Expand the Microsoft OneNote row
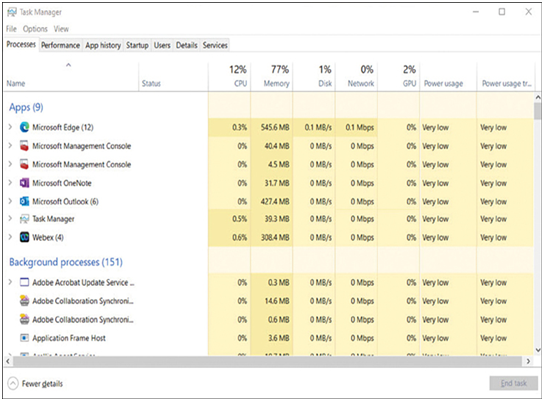Image resolution: width=545 pixels, height=401 pixels. [x=10, y=183]
